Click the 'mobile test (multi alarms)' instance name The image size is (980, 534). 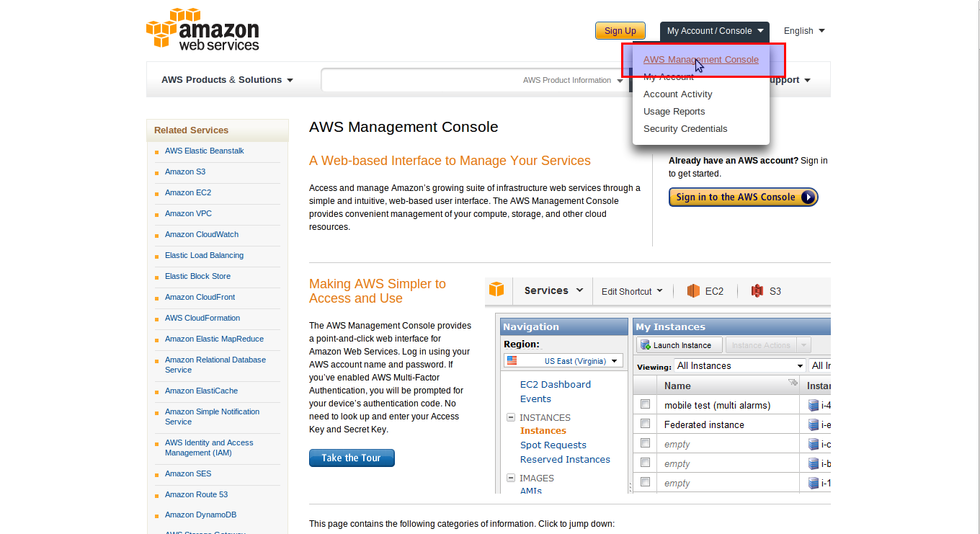coord(718,405)
